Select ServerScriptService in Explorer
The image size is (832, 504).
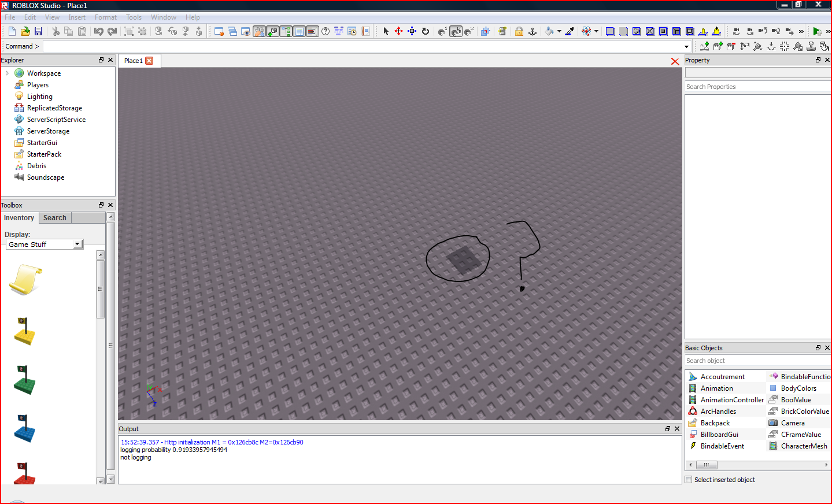click(56, 120)
